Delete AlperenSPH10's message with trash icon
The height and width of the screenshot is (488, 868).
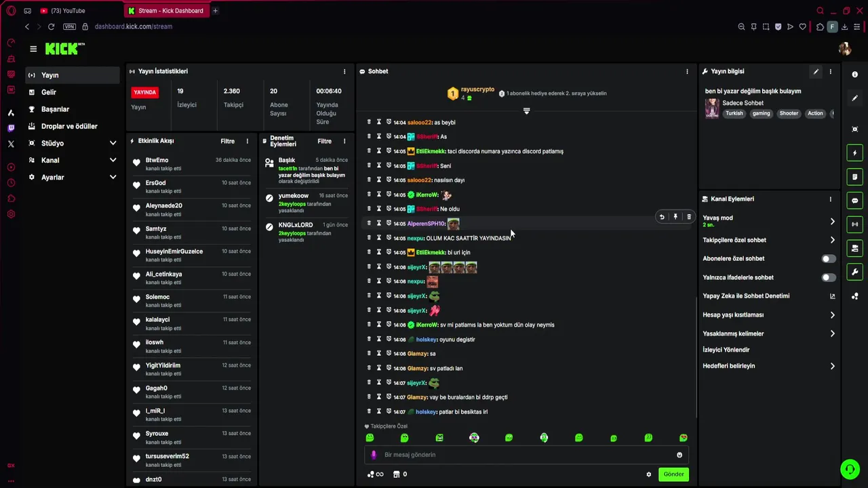point(689,217)
